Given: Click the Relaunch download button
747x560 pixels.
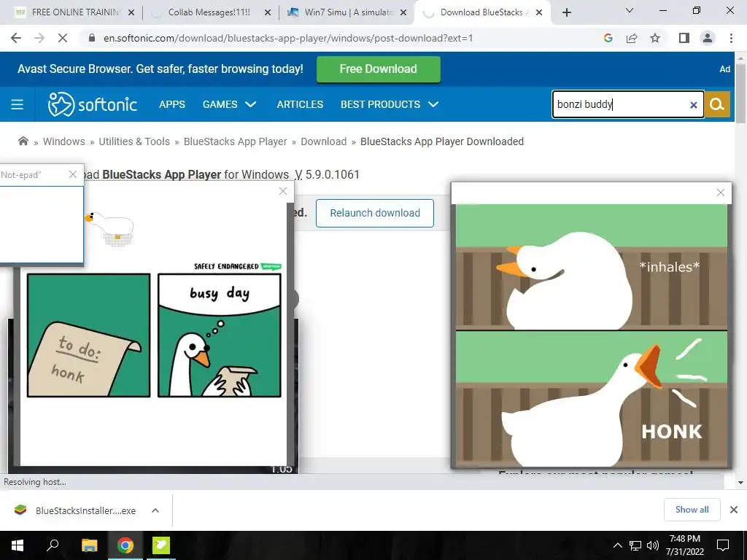Looking at the screenshot, I should [x=375, y=213].
